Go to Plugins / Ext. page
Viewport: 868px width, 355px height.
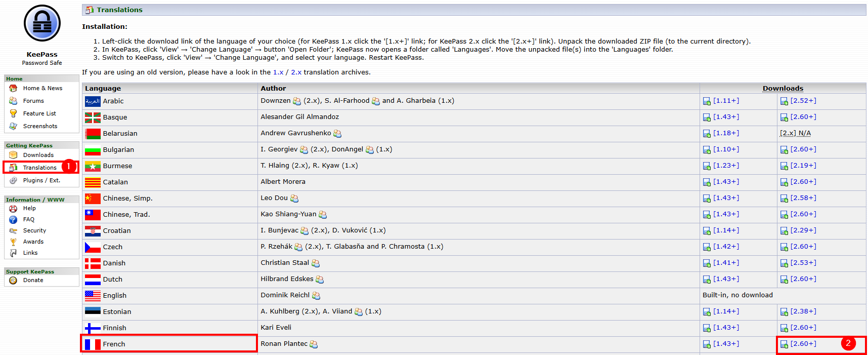pos(41,180)
